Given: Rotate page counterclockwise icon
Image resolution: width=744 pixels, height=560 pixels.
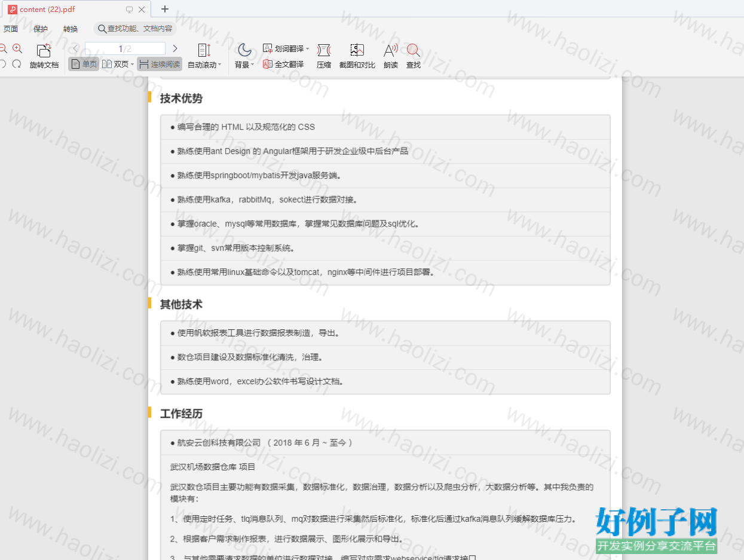Looking at the screenshot, I should click(3, 64).
